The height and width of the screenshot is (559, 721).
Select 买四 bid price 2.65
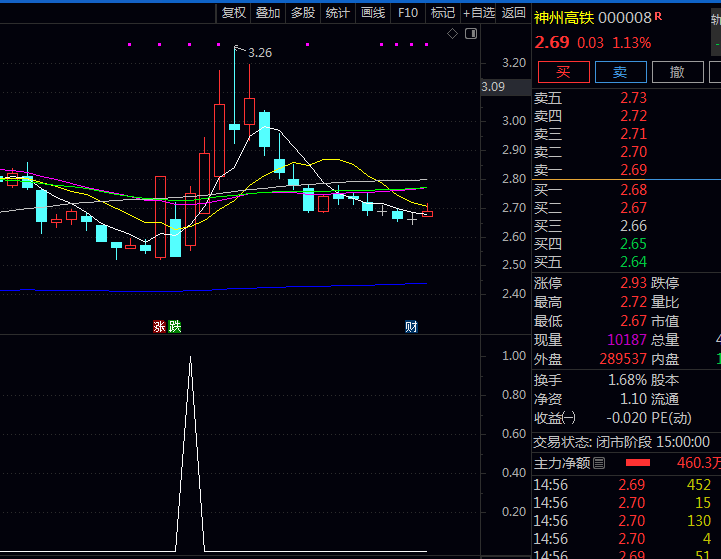click(x=633, y=244)
